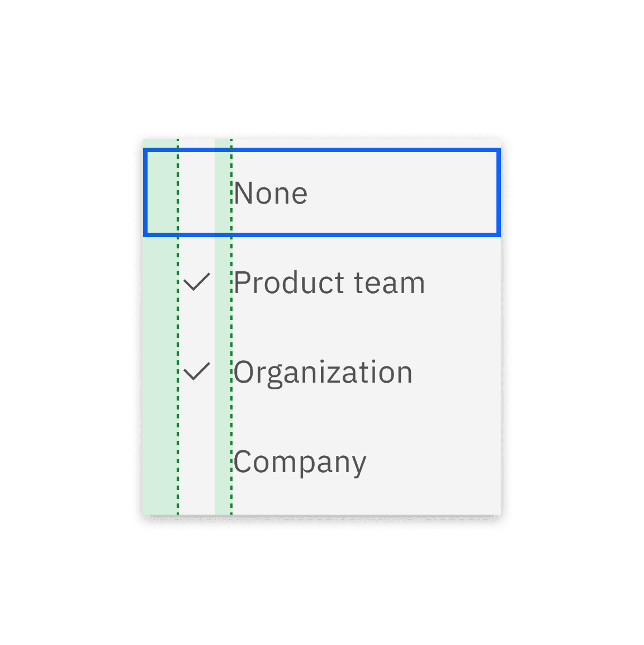644x645 pixels.
Task: Click the empty checkmark space beside Company
Action: coord(198,461)
